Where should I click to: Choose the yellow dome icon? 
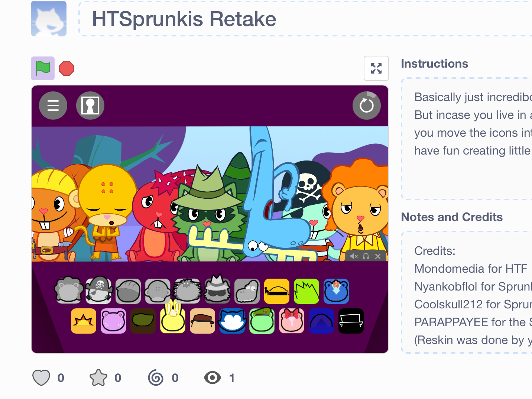[x=277, y=291]
